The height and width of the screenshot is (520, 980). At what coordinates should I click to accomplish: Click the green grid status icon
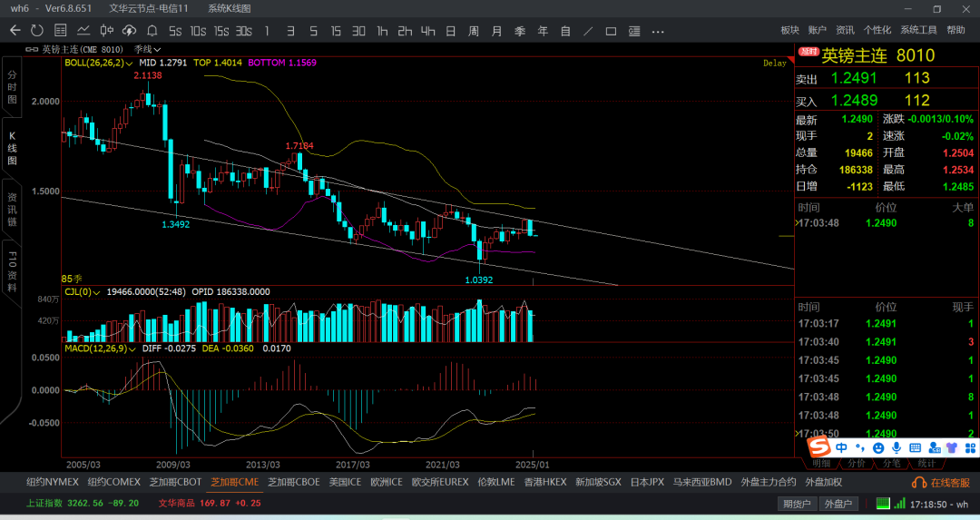tap(883, 503)
